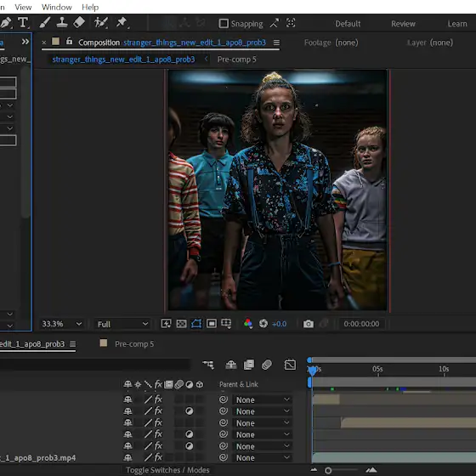Image resolution: width=476 pixels, height=476 pixels.
Task: Select the Clone Stamp tool
Action: (62, 23)
